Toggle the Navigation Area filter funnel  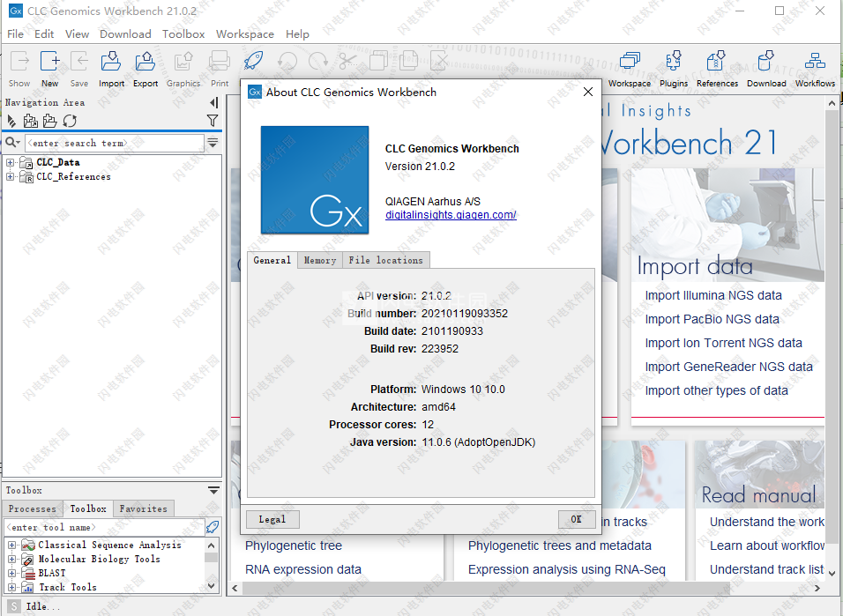(x=213, y=121)
